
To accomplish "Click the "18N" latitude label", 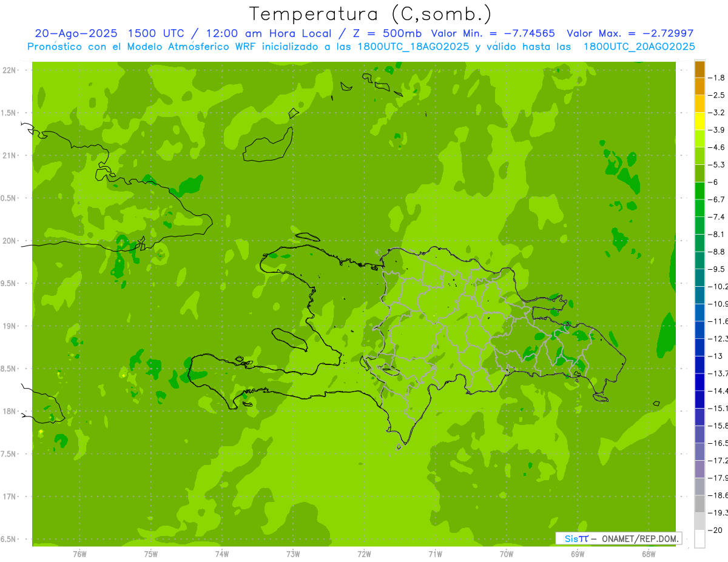I will tap(8, 411).
